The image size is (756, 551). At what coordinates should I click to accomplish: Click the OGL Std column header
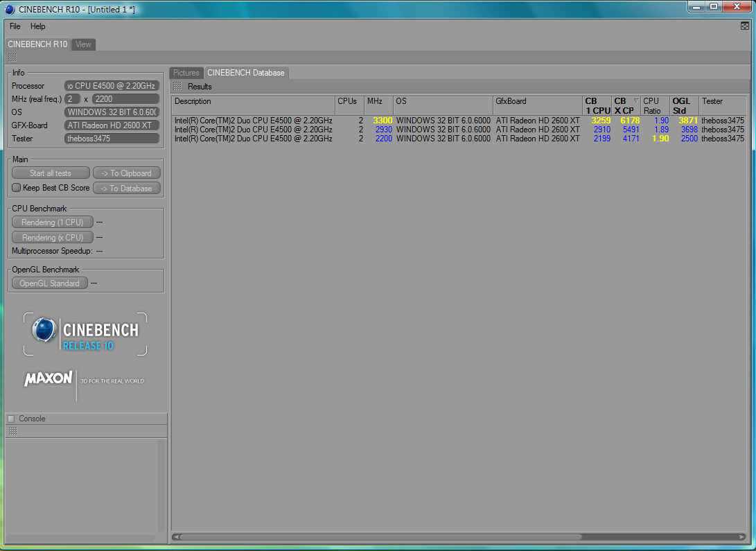point(684,105)
